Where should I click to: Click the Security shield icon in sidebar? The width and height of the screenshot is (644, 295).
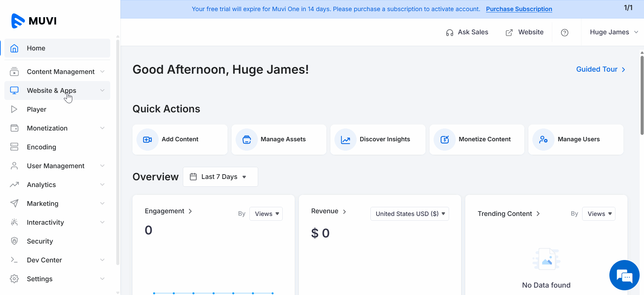pos(14,241)
